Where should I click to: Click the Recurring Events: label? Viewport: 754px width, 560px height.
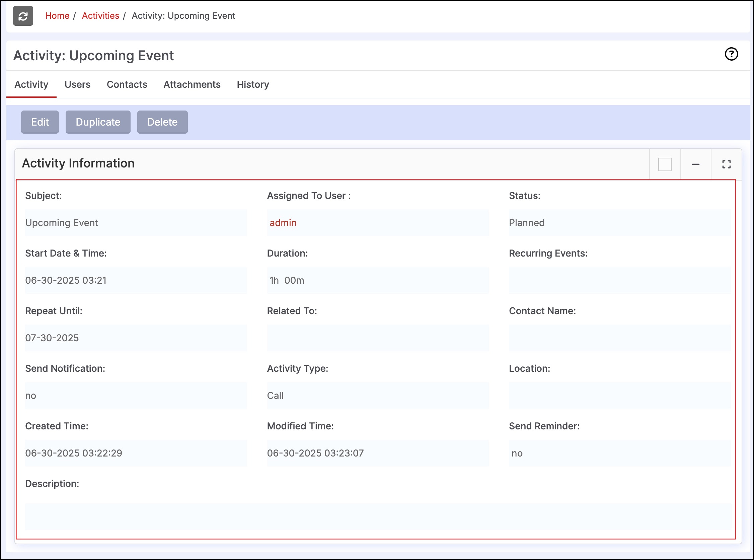point(548,253)
